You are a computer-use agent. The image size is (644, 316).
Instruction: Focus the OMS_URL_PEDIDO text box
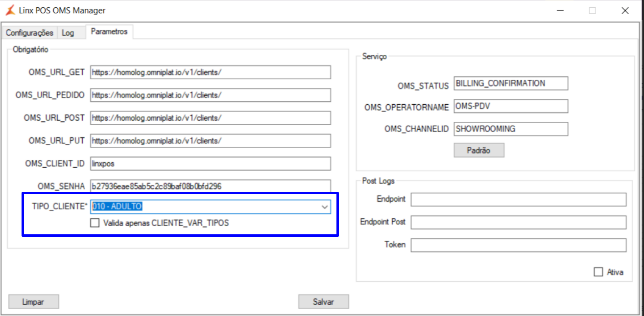pyautogui.click(x=211, y=95)
